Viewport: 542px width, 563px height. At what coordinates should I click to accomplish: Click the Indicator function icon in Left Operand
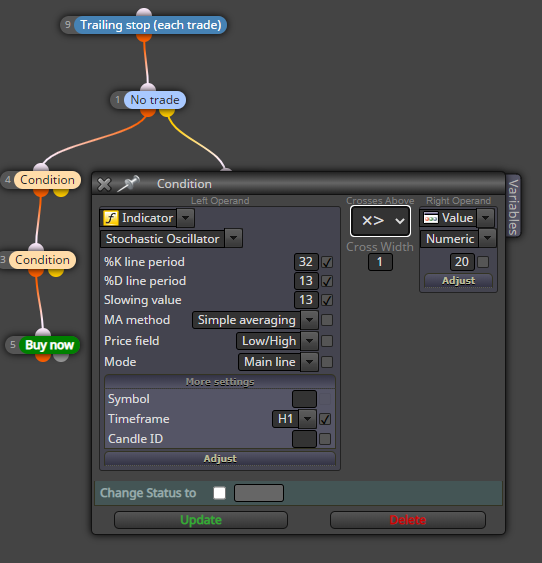pyautogui.click(x=111, y=218)
